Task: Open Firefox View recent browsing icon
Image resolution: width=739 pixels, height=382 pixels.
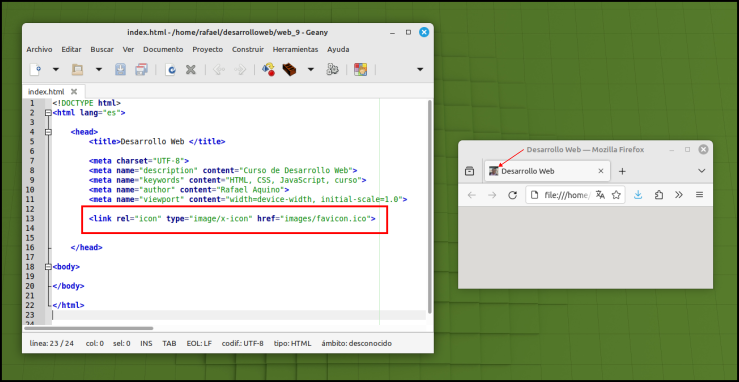Action: pos(469,171)
